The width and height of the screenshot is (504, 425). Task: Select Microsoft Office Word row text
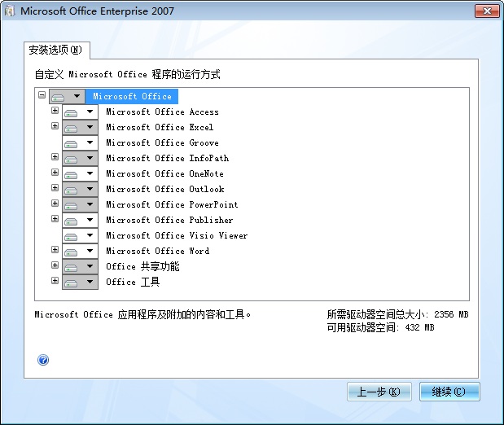click(157, 251)
